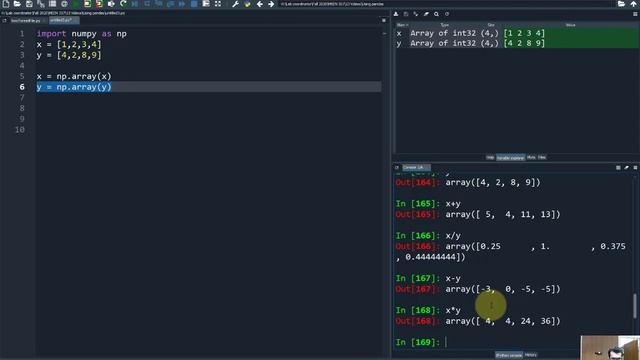Open the History bottom tab

point(531,355)
